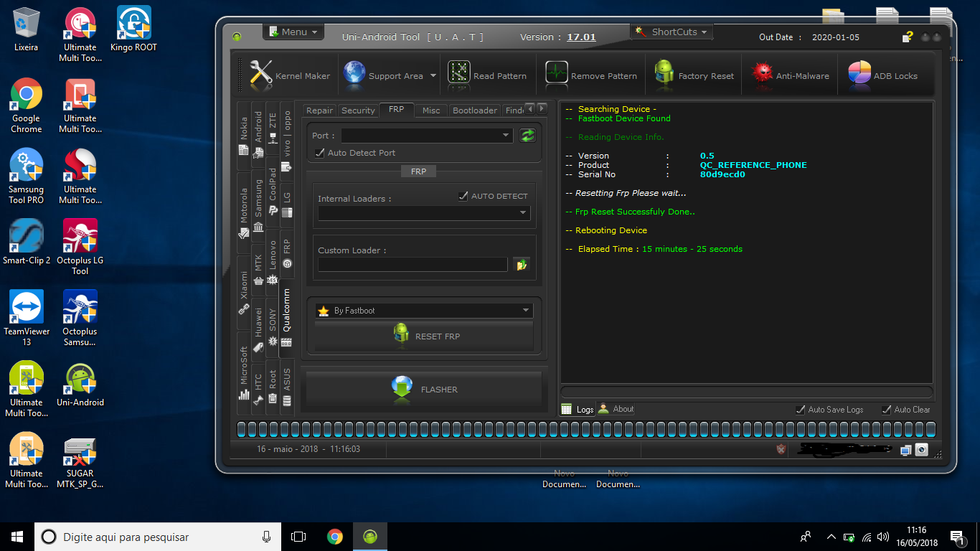
Task: Expand the Port dropdown list
Action: pyautogui.click(x=506, y=136)
